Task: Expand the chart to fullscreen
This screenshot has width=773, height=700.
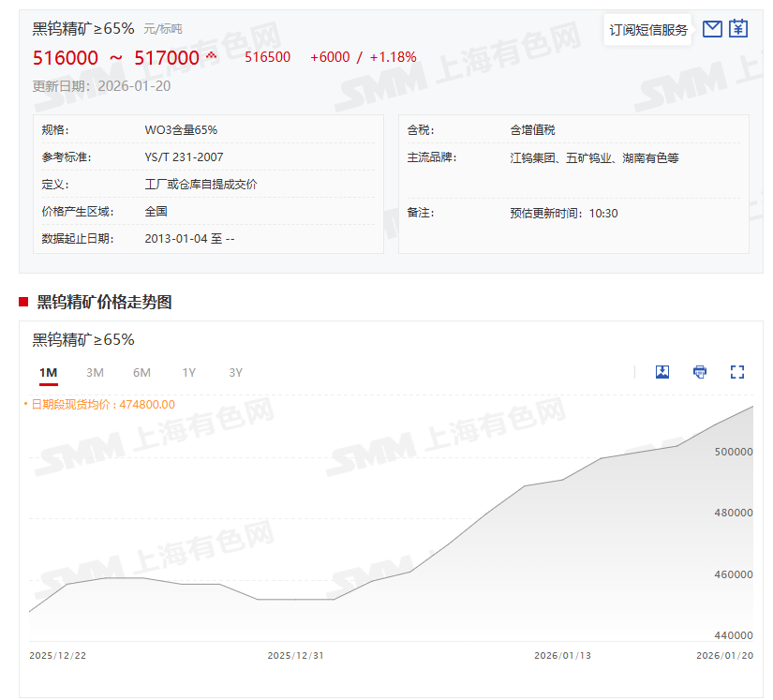Action: tap(737, 372)
